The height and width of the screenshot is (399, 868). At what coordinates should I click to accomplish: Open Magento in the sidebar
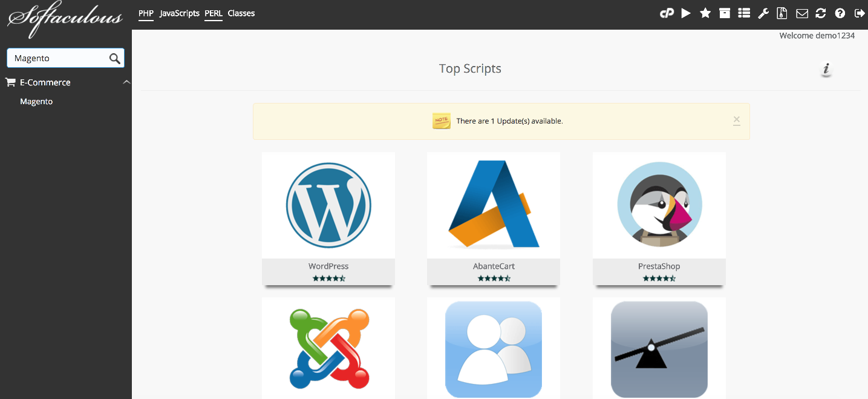click(36, 102)
